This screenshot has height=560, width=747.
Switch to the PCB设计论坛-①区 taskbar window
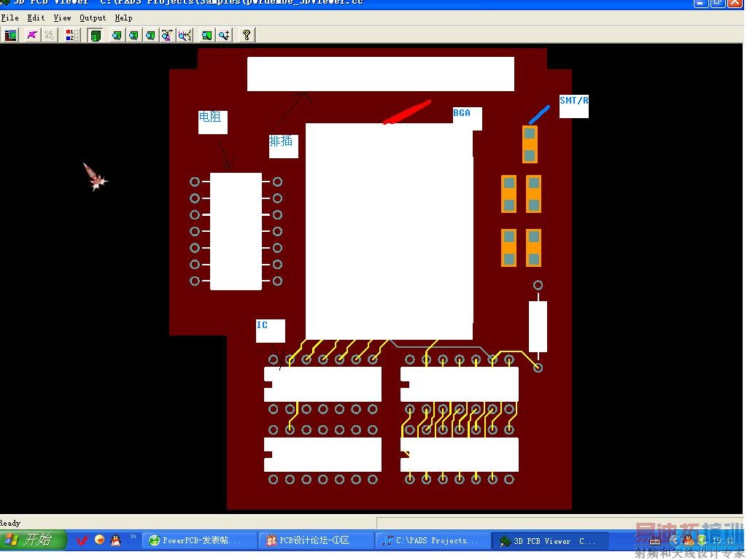coord(317,540)
